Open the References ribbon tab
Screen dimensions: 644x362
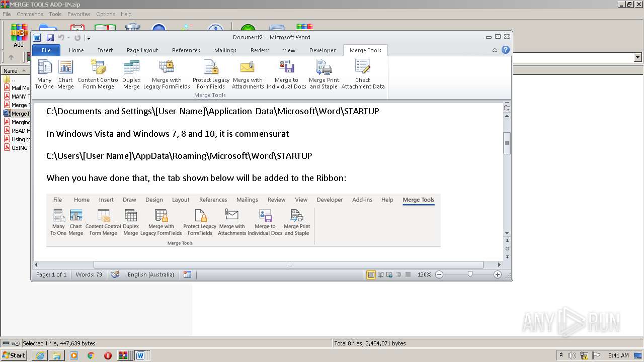click(x=186, y=50)
